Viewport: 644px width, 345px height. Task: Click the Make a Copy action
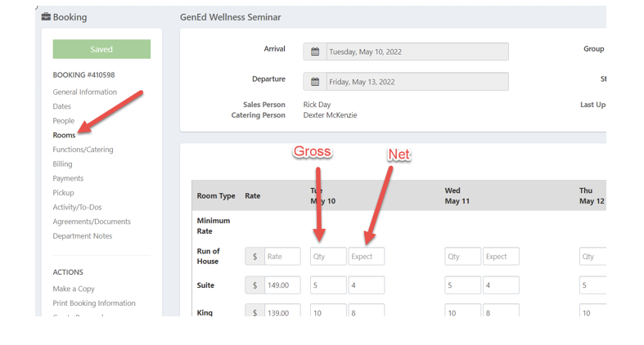point(74,289)
